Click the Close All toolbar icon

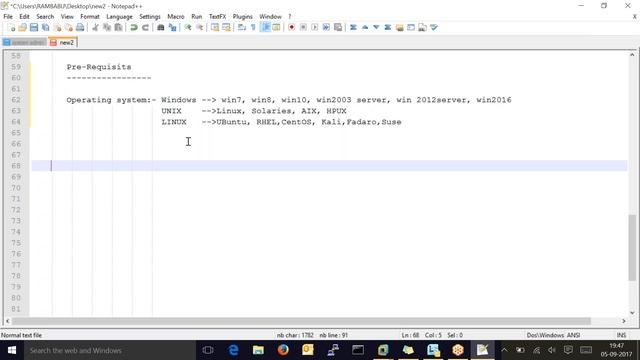[x=69, y=27]
